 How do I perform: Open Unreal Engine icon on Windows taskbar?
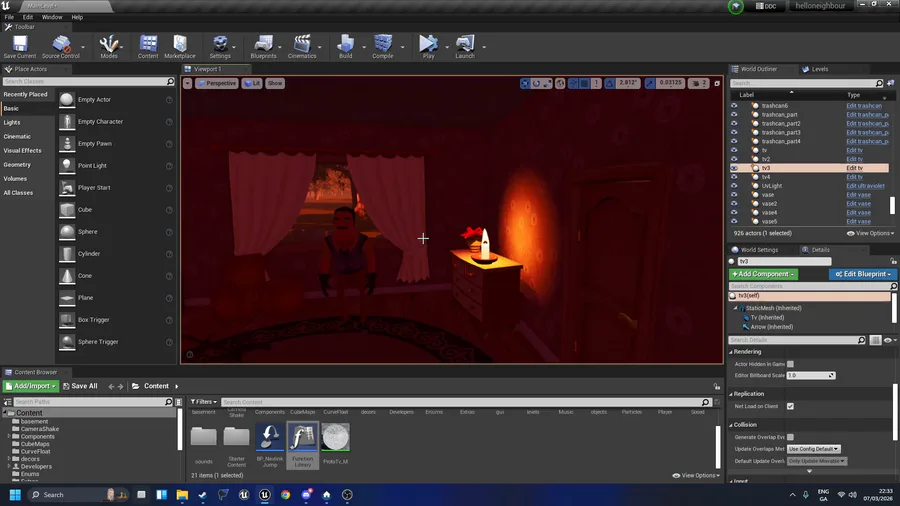click(264, 495)
